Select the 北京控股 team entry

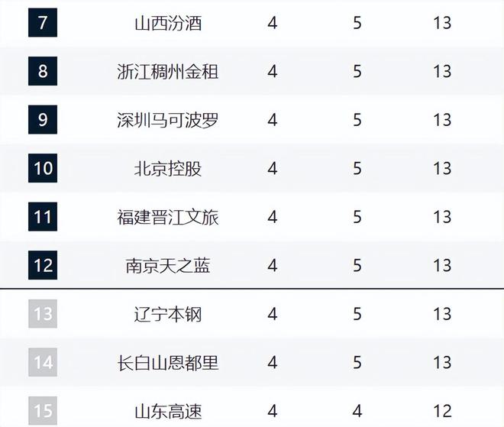(x=168, y=168)
